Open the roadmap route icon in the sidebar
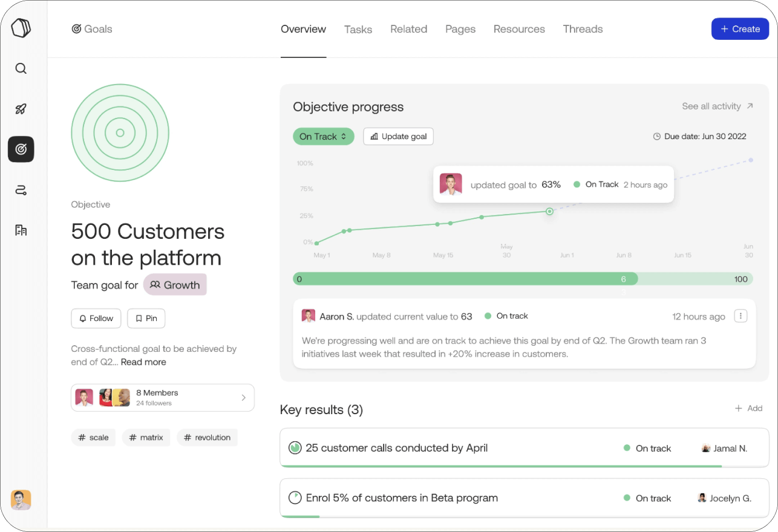Image resolution: width=778 pixels, height=532 pixels. 21,190
